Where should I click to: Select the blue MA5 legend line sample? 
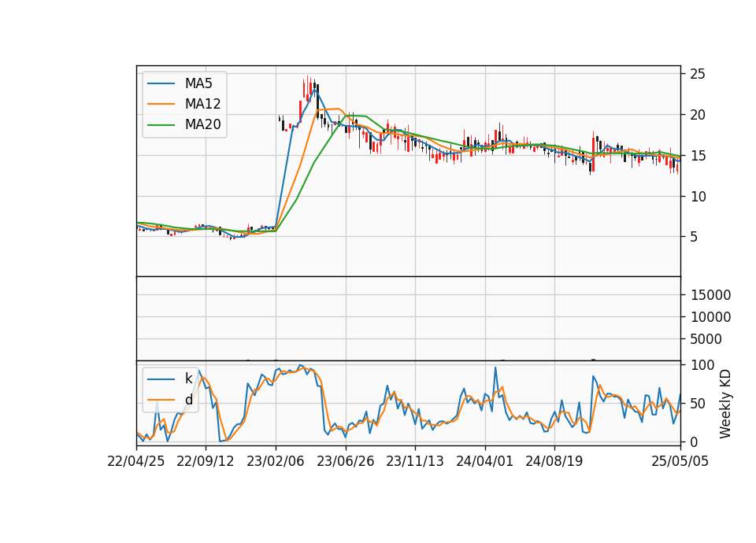(x=161, y=84)
